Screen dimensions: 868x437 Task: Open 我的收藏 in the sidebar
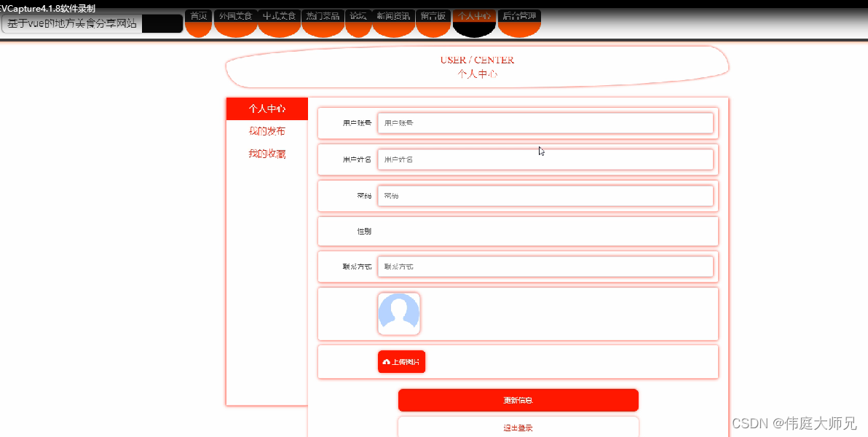pos(267,154)
